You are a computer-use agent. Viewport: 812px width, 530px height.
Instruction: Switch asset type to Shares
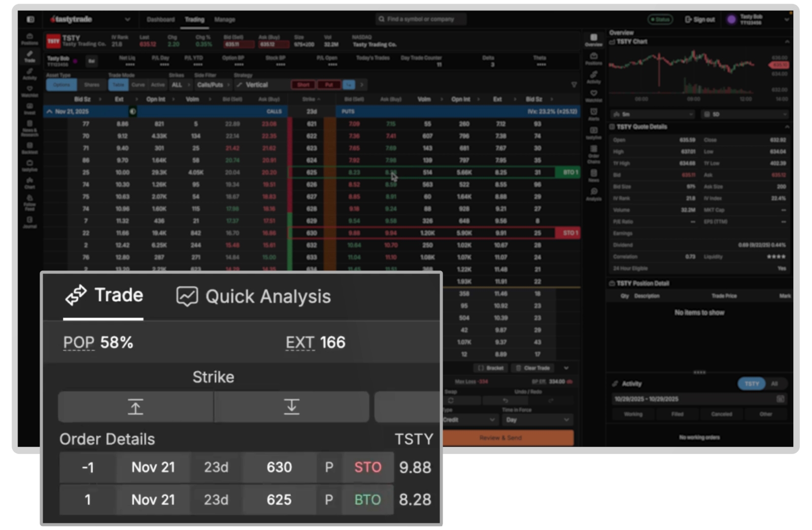[92, 85]
